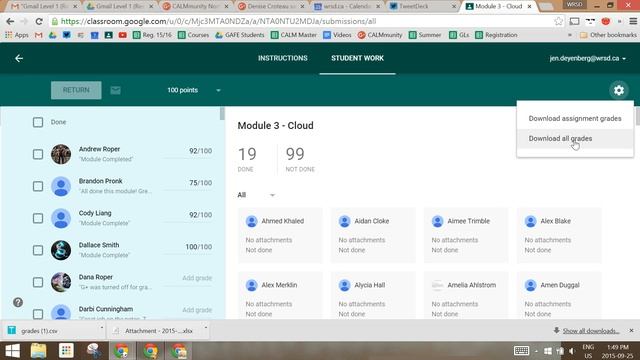640x360 pixels.
Task: Click the volume speaker tray icon
Action: 572,351
